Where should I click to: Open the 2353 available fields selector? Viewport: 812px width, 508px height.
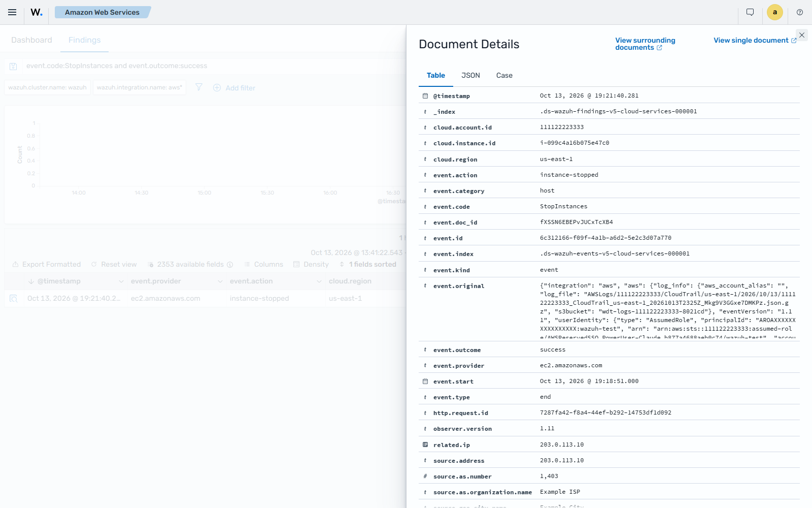pyautogui.click(x=190, y=264)
